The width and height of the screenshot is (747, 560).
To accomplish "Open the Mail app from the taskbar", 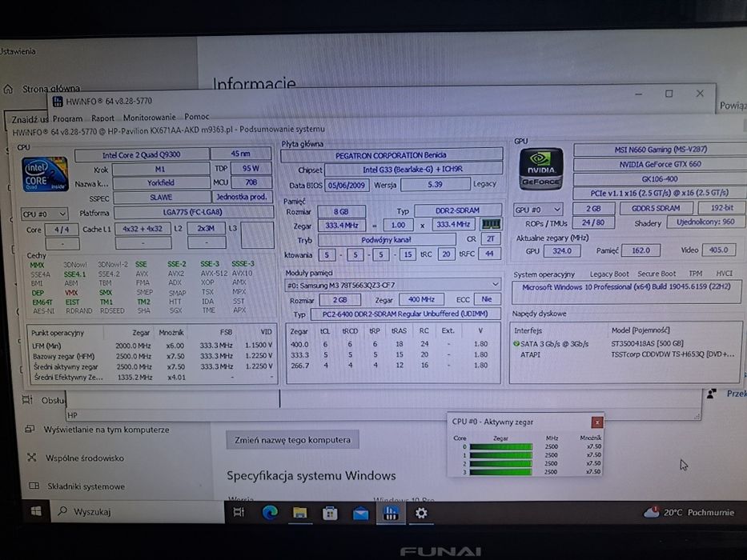I will pos(360,514).
